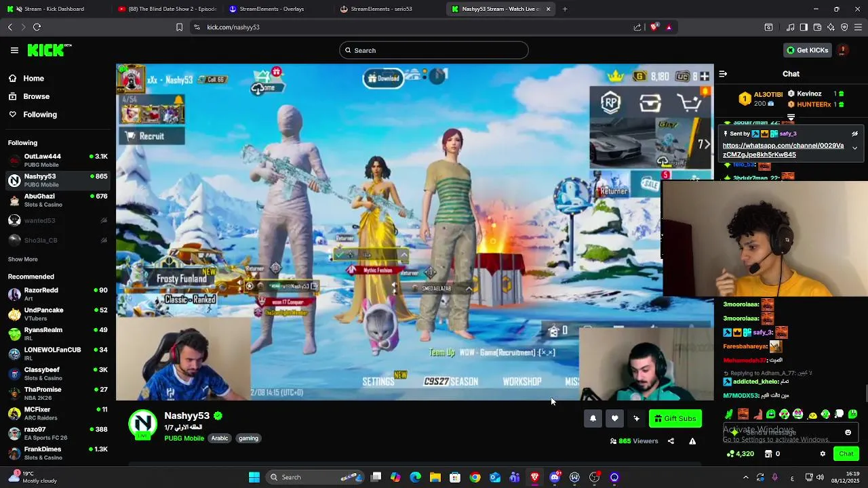Expand the gift leaderboard handle
The height and width of the screenshot is (488, 868).
point(791,118)
